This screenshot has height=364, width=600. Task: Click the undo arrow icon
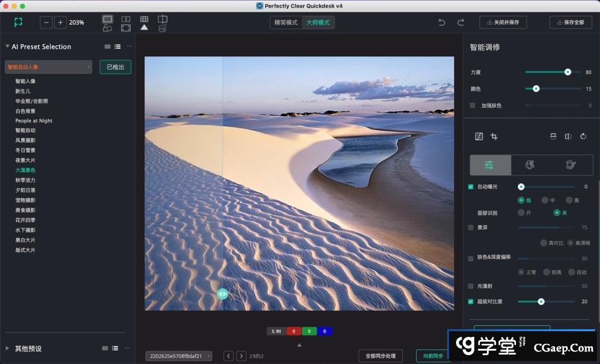coord(441,23)
